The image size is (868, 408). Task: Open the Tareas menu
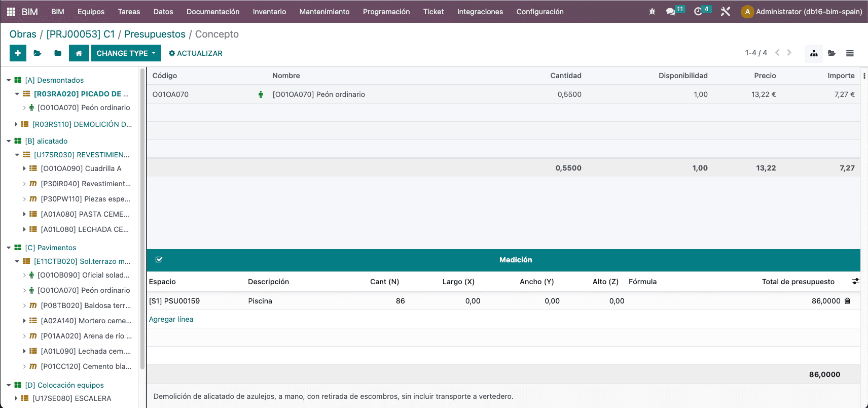(129, 12)
